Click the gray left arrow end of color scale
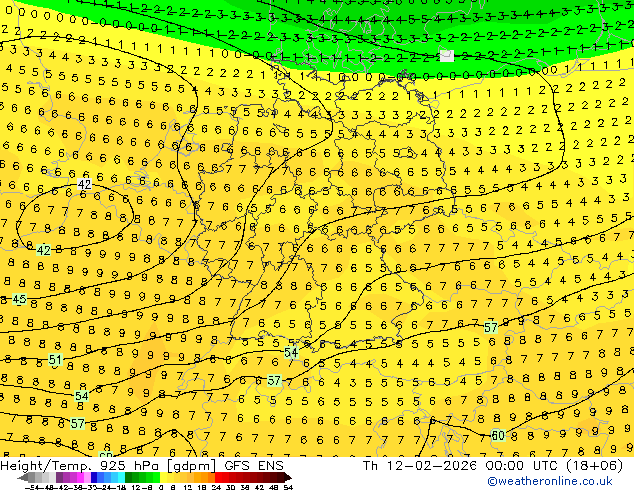634x490 pixels. tap(22, 477)
